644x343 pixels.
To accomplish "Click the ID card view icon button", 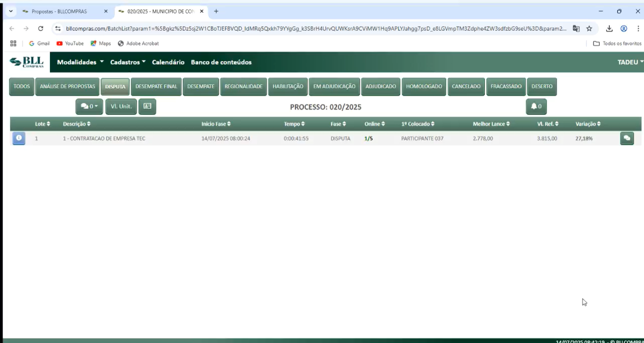I will click(147, 107).
